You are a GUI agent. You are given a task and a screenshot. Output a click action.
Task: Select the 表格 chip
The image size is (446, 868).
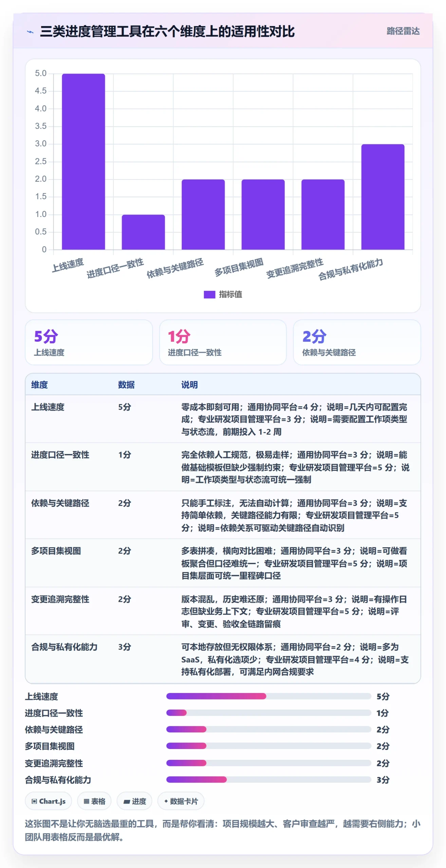94,801
